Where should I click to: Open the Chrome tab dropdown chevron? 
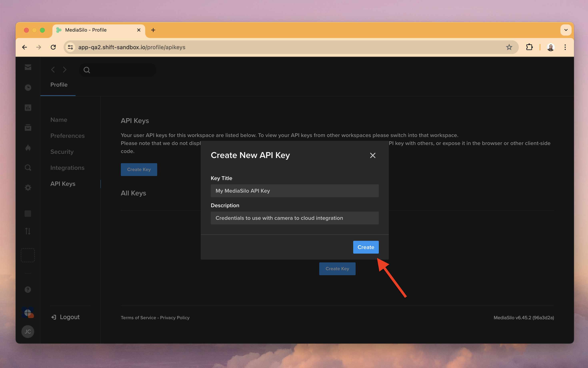coord(566,30)
